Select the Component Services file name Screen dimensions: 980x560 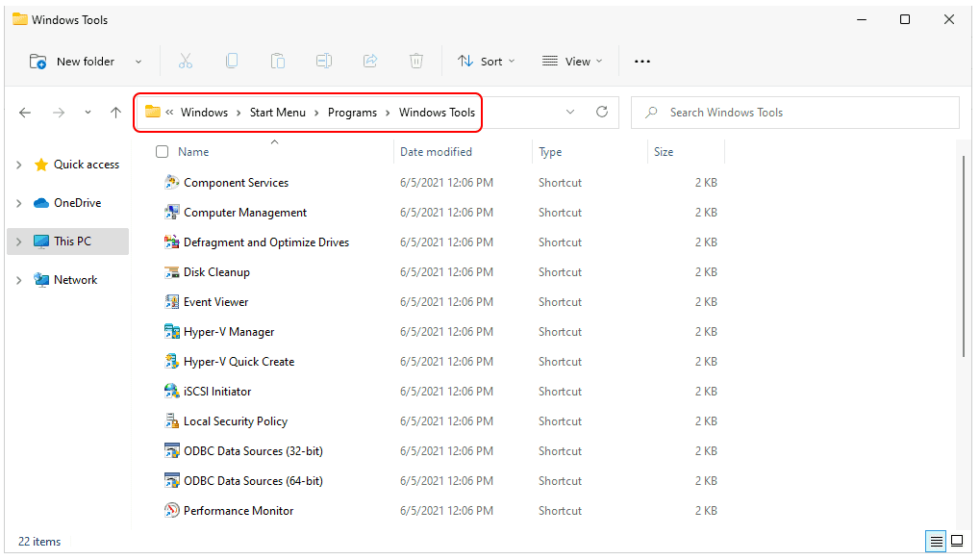click(237, 183)
